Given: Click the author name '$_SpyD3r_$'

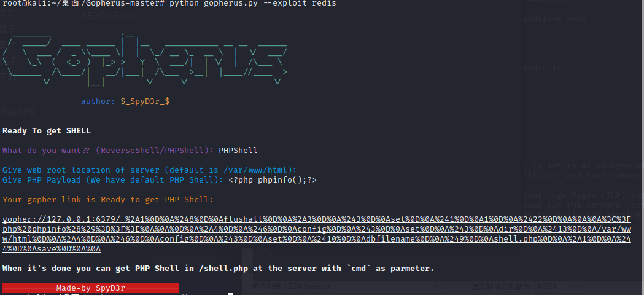Looking at the screenshot, I should pyautogui.click(x=145, y=101).
